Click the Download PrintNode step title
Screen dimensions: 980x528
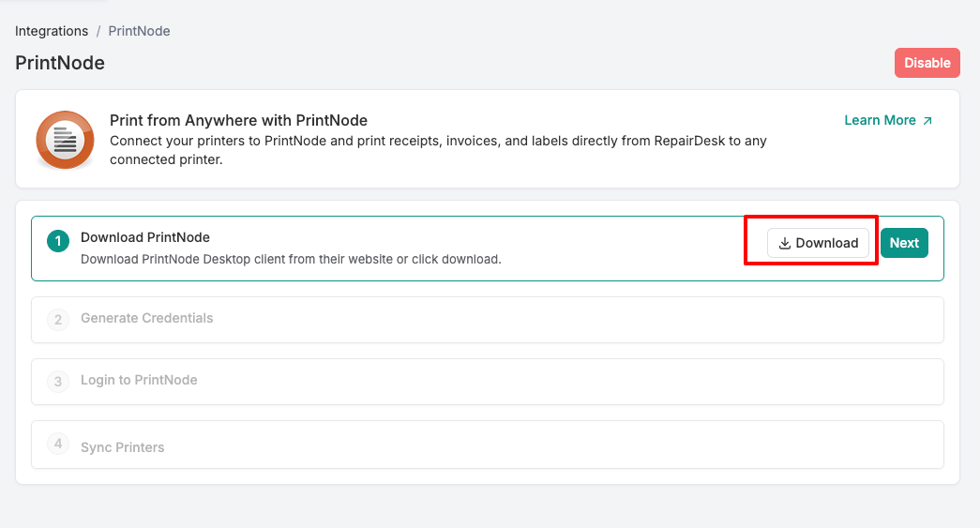[145, 237]
